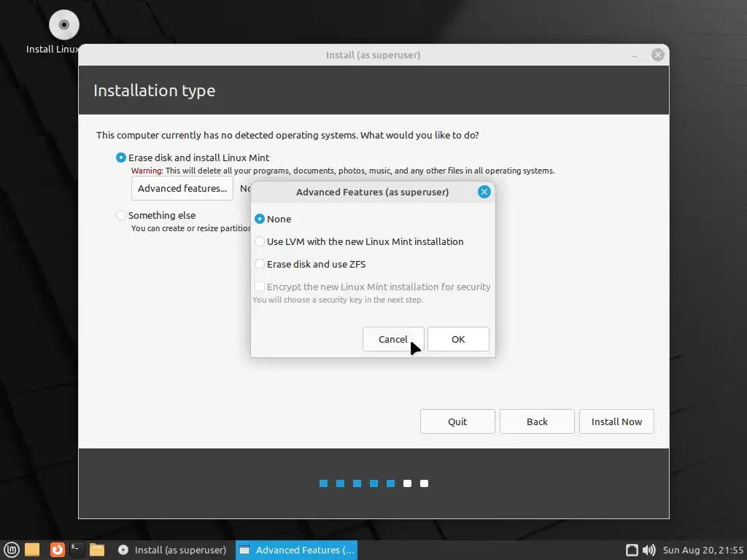Close the Install window
This screenshot has height=560, width=747.
[x=658, y=55]
